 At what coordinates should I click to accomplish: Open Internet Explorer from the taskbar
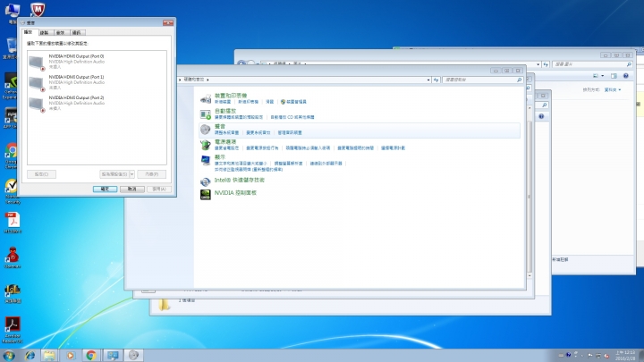click(x=30, y=356)
